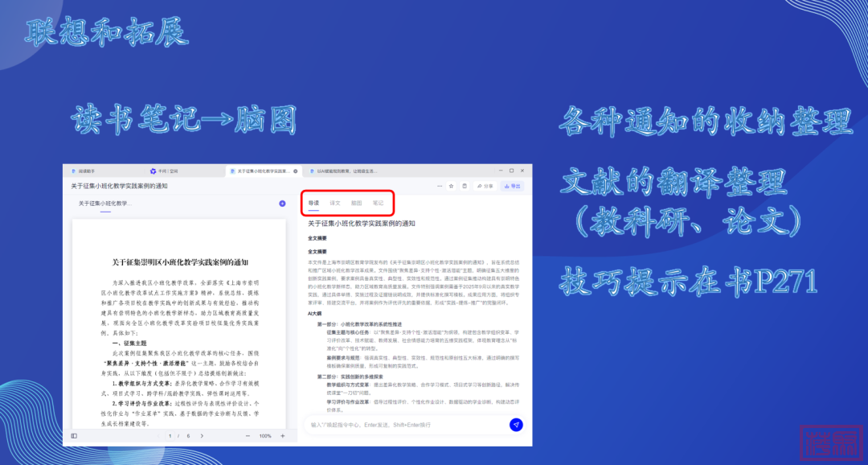
Task: Zoom in the PDF with plus icon
Action: coord(282,435)
